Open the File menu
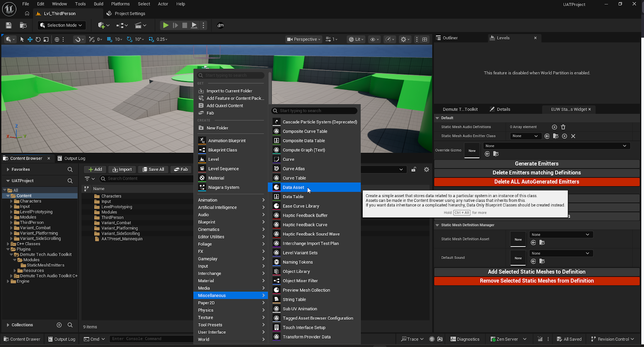Image resolution: width=644 pixels, height=347 pixels. tap(25, 4)
